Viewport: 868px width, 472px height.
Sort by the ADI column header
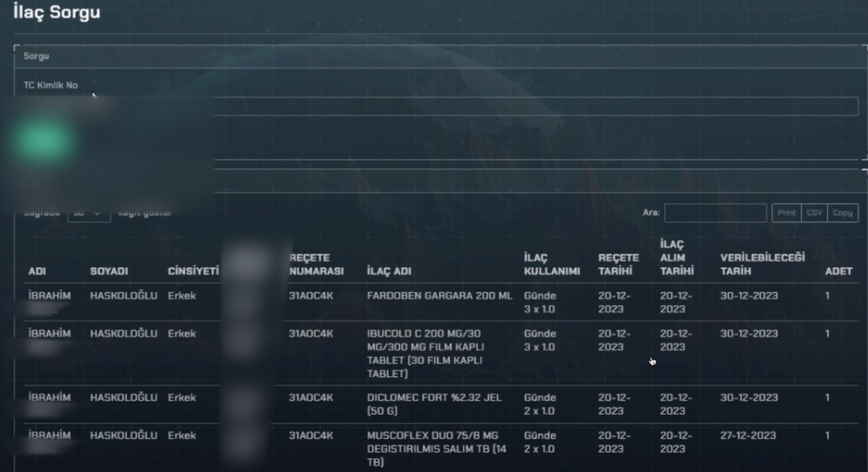pos(37,271)
